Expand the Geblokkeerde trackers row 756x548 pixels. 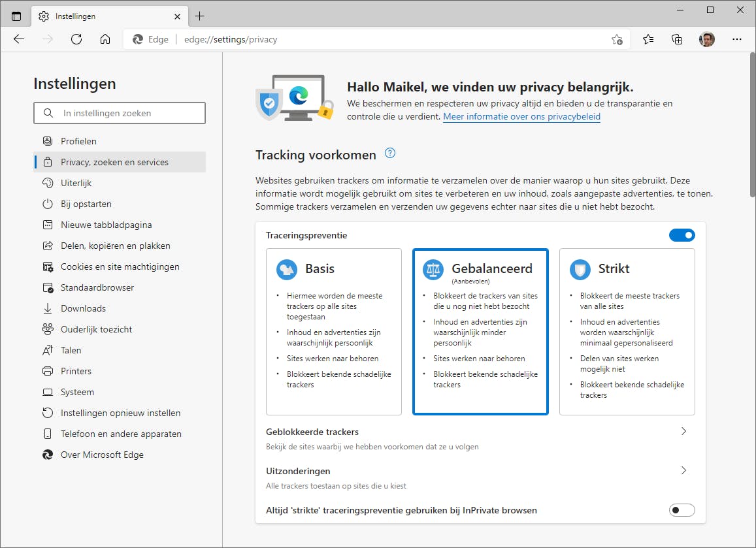pyautogui.click(x=683, y=431)
